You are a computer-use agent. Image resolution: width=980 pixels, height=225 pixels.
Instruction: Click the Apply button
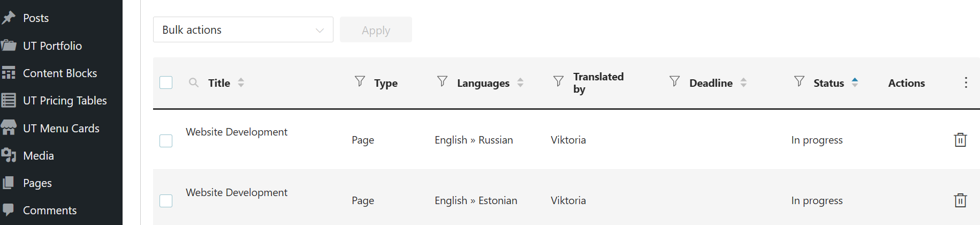(376, 30)
